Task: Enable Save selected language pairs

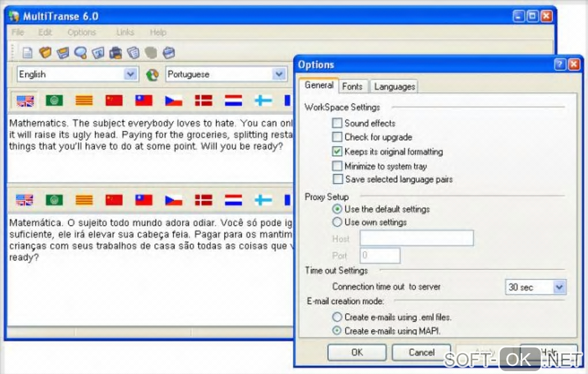Action: pyautogui.click(x=337, y=179)
